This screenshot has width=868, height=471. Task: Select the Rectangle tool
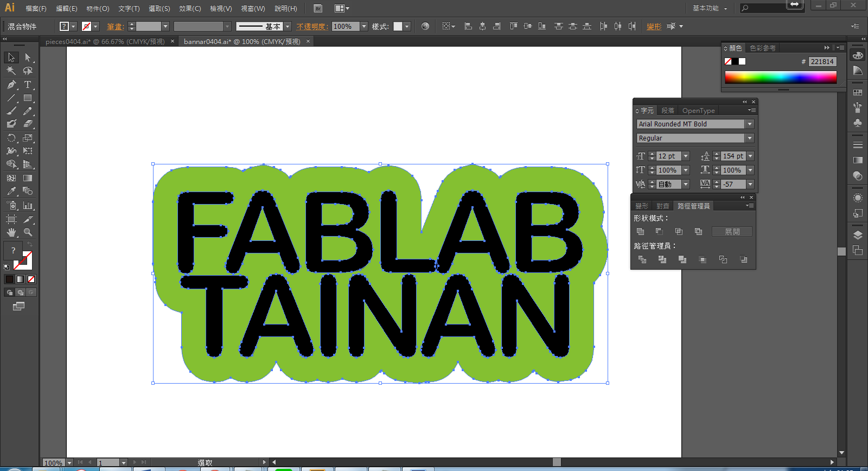point(28,98)
